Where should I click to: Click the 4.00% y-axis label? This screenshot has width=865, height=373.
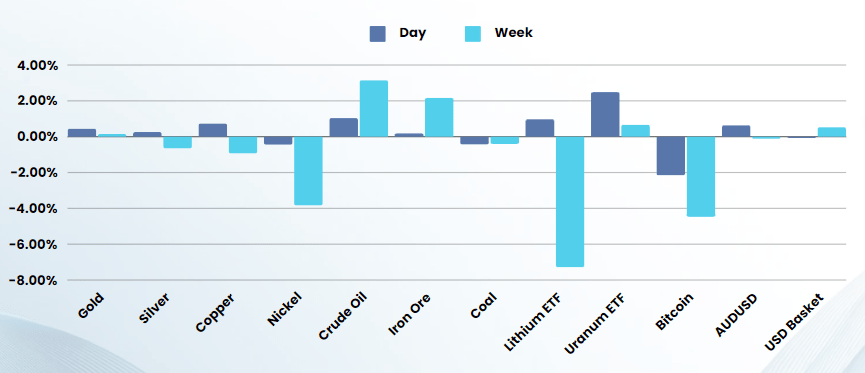(34, 65)
